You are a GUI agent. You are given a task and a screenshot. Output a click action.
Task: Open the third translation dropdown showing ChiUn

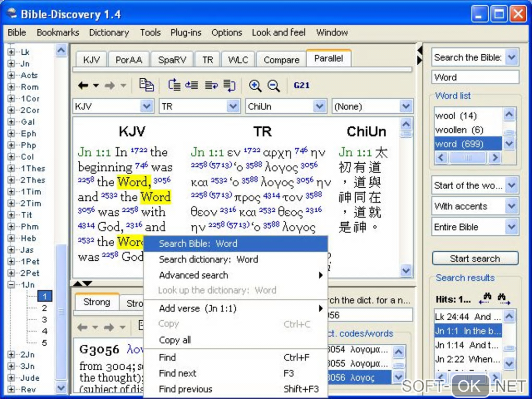(x=319, y=106)
